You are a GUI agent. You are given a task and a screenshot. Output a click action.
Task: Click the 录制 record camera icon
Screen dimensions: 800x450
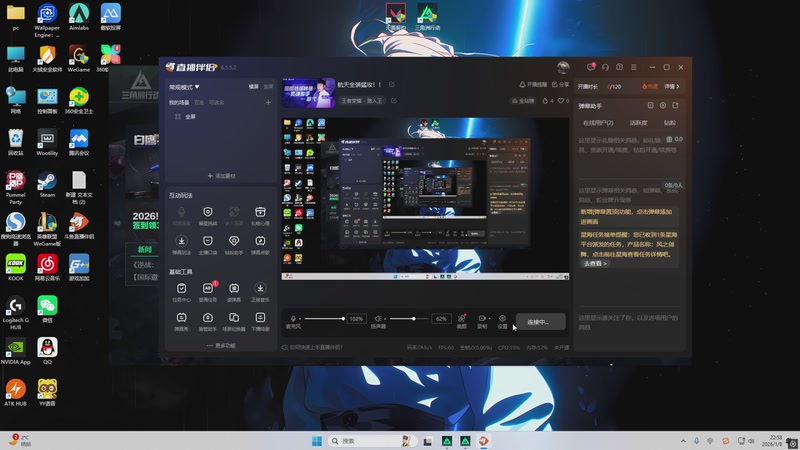(482, 321)
